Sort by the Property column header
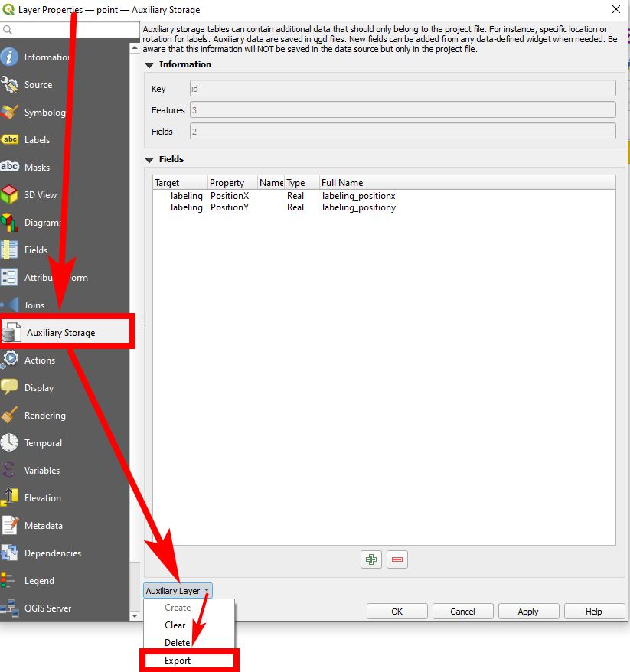 (x=233, y=183)
